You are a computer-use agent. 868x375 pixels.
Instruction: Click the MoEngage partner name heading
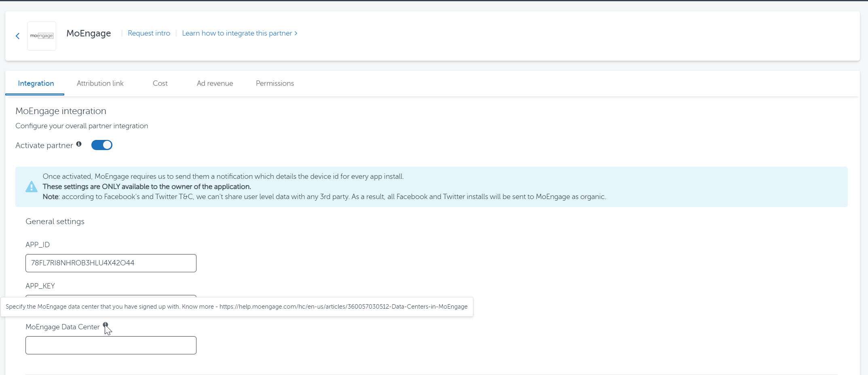tap(89, 33)
